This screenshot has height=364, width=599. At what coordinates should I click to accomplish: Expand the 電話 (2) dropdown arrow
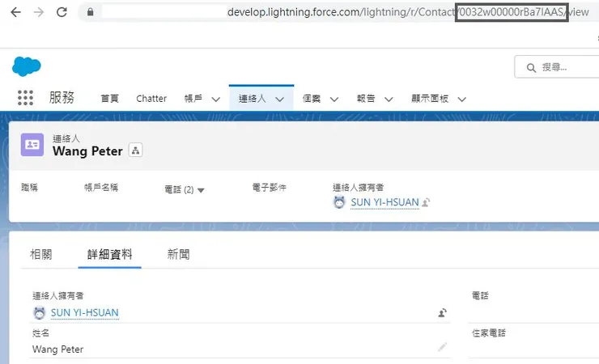click(201, 190)
